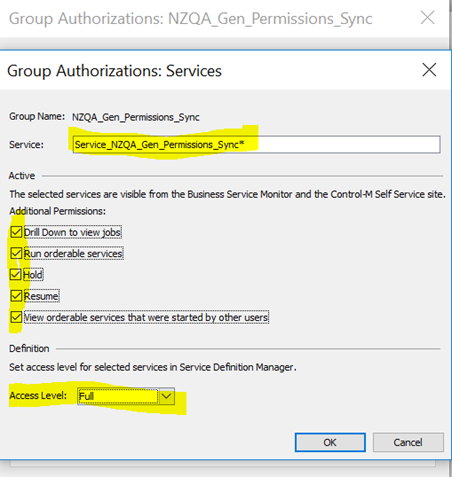This screenshot has height=477, width=452.
Task: Open the Access Level dropdown arrow
Action: 166,396
